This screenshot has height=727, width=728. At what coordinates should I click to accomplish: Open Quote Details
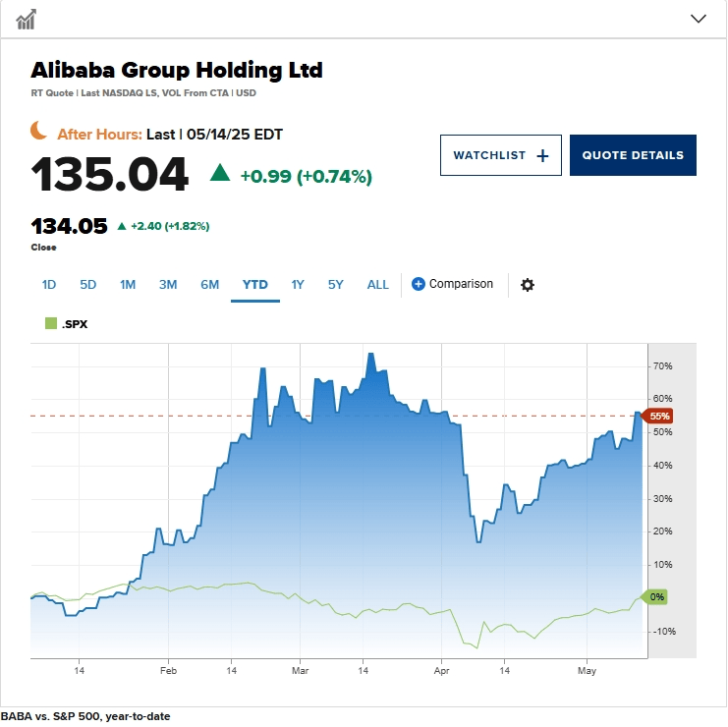pos(633,155)
